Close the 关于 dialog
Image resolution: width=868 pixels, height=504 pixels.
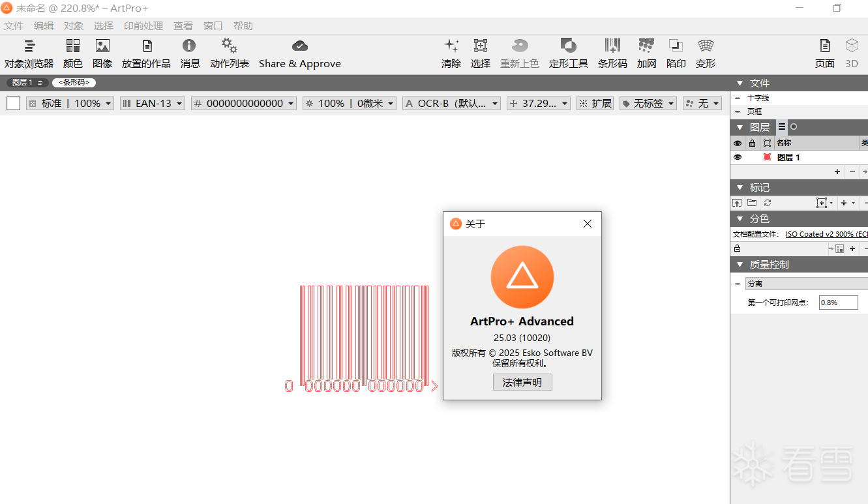tap(588, 224)
